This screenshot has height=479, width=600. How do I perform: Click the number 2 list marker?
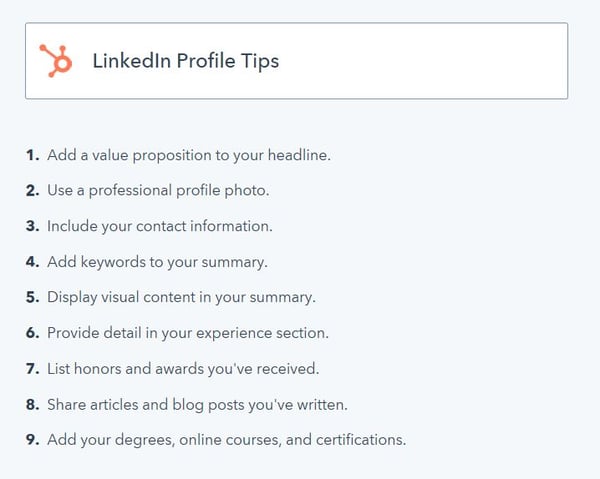[33, 191]
